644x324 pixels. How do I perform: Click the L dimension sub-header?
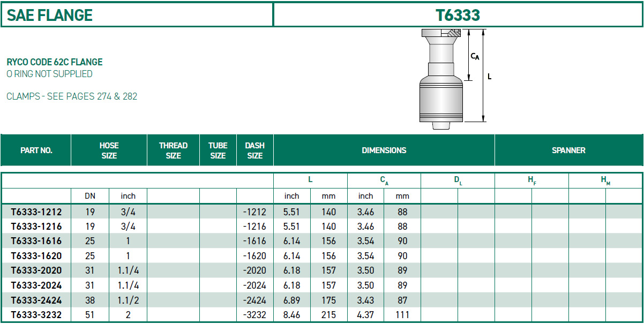coord(310,180)
